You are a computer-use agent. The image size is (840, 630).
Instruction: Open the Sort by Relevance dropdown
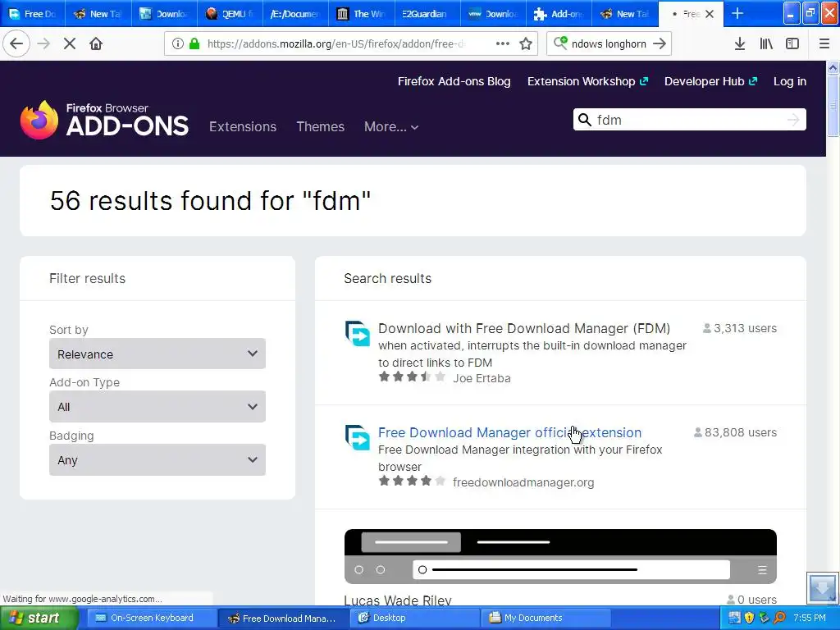point(157,354)
